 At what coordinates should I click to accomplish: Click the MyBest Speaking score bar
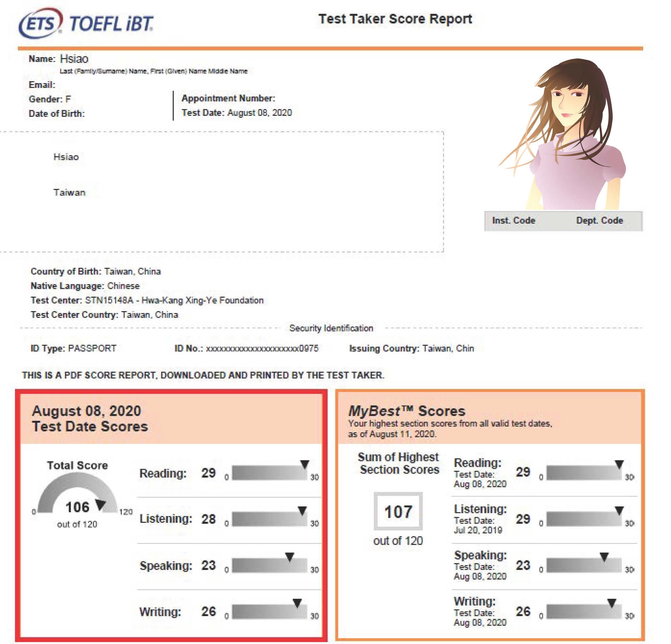[584, 565]
